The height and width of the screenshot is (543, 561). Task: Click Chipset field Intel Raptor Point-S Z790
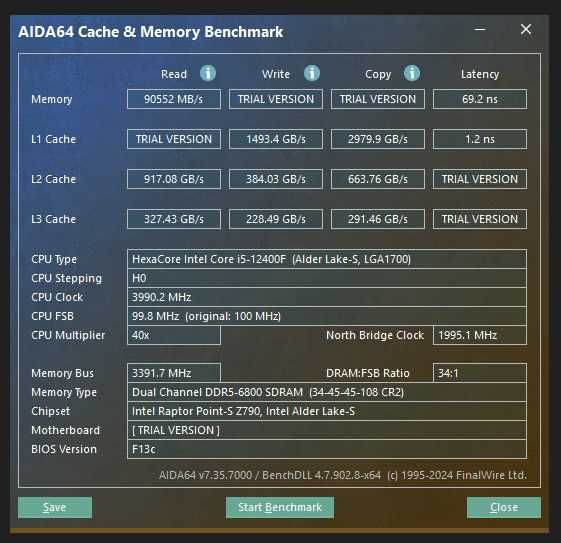(x=327, y=411)
